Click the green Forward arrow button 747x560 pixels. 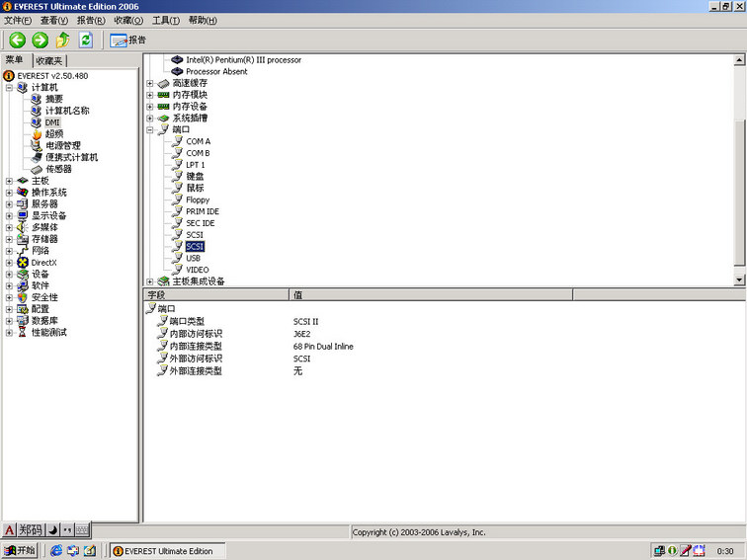(40, 40)
